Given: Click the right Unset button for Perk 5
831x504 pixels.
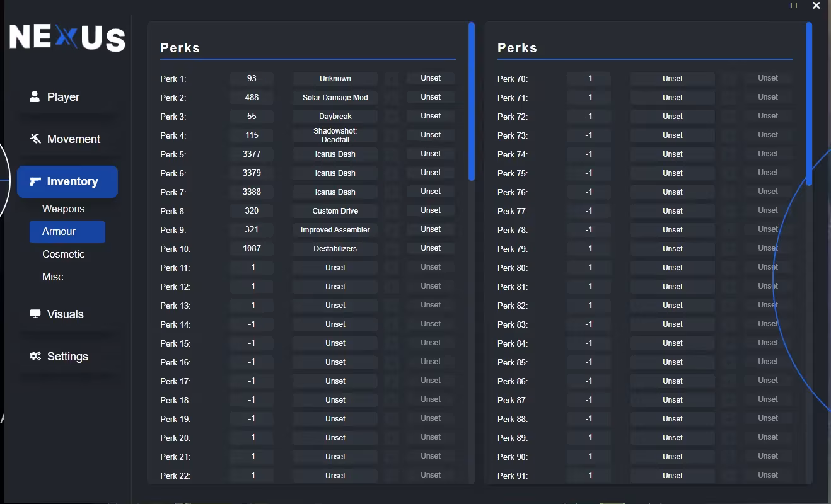Looking at the screenshot, I should pyautogui.click(x=431, y=154).
